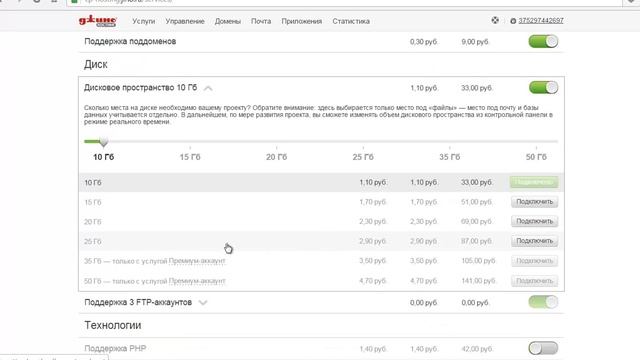The width and height of the screenshot is (640, 360).
Task: Click the Поддержка 3 FTP-аккаунтов title
Action: point(138,302)
